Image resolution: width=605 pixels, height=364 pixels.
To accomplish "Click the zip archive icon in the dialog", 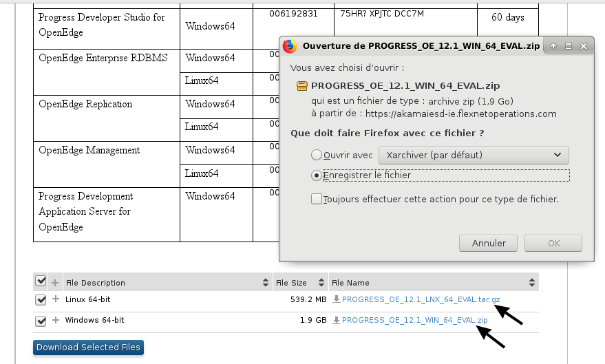I will coord(301,86).
